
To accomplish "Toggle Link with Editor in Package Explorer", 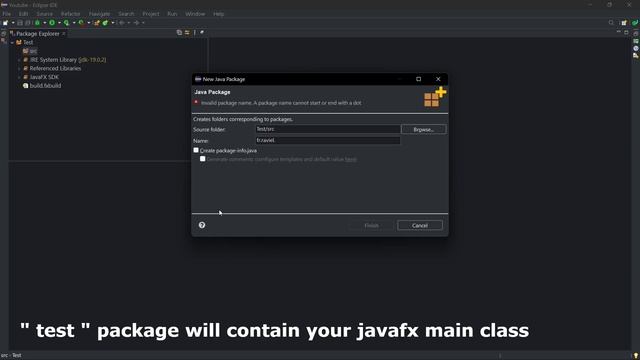I will tap(187, 33).
